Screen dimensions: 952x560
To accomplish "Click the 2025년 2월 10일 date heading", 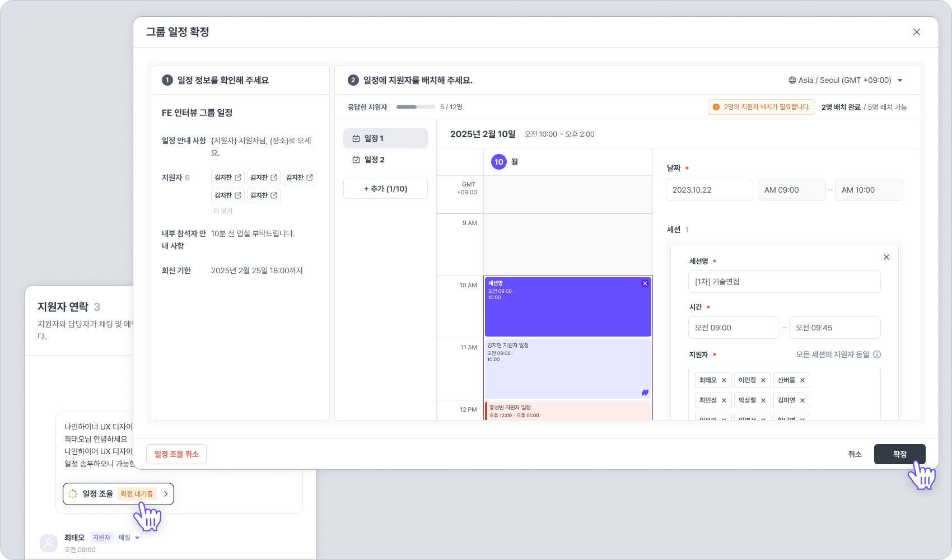I will click(x=483, y=134).
